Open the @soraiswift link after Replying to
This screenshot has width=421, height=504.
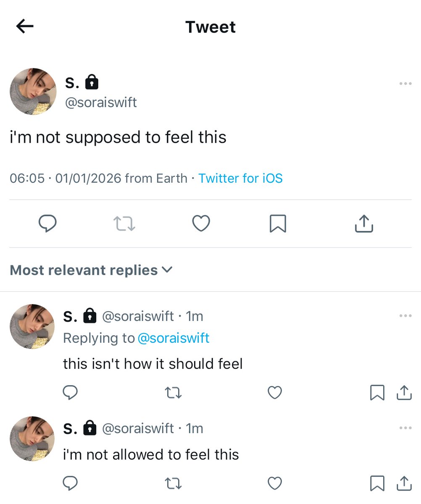pyautogui.click(x=174, y=338)
